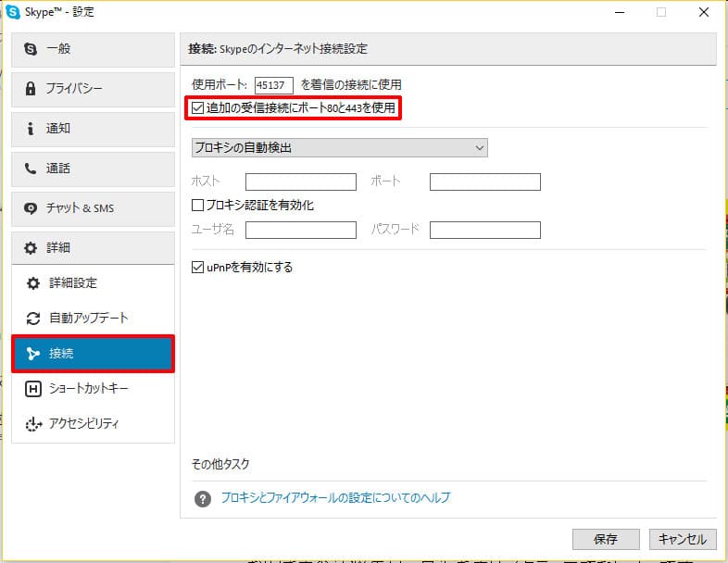This screenshot has height=563, width=728.
Task: Select 詳細設定 in the sidebar
Action: pos(93,283)
